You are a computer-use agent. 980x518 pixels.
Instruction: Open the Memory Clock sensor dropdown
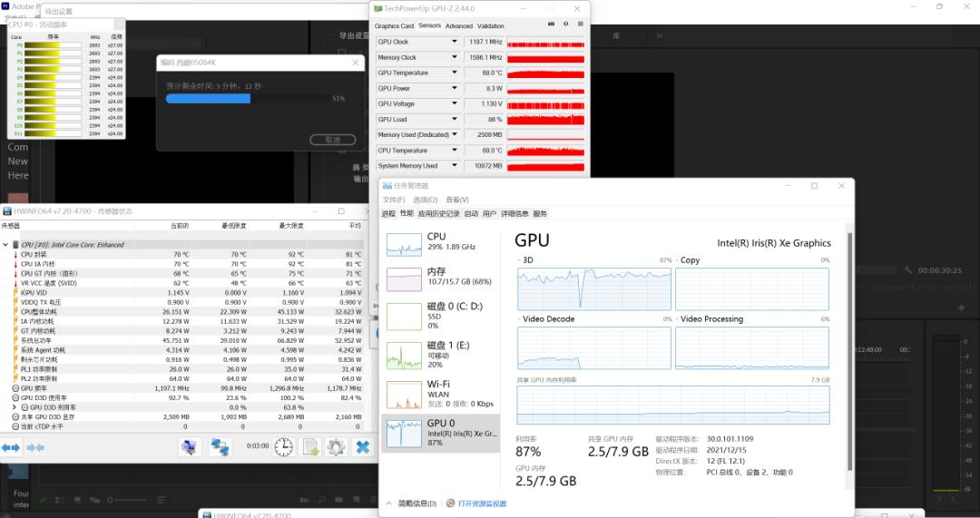(x=455, y=57)
